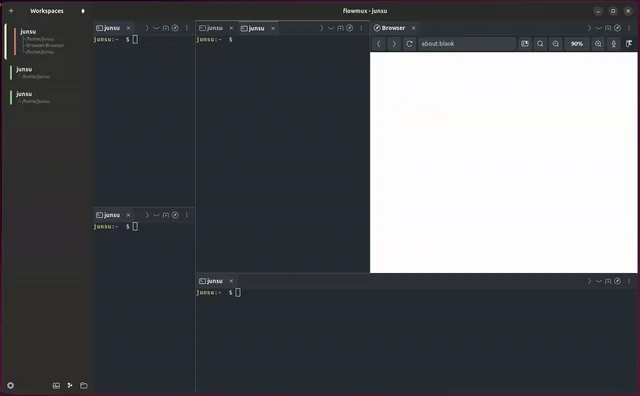This screenshot has width=640, height=396.
Task: Click new-terminal icon in lower-left terminal pane header
Action: 166,215
